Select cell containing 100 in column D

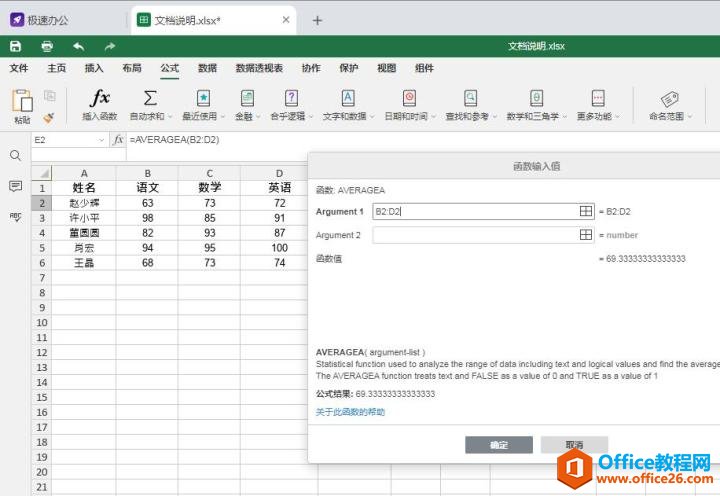(x=279, y=248)
